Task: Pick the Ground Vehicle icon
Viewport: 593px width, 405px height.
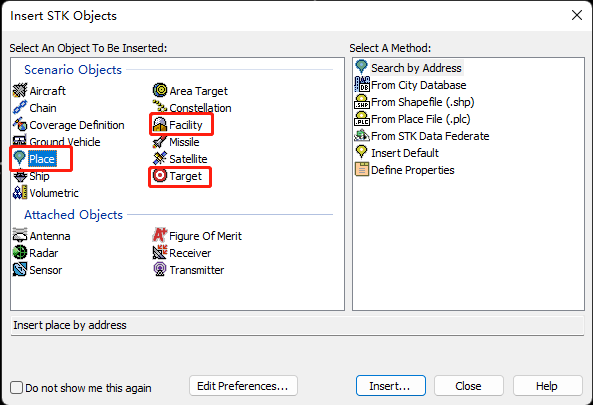Action: coord(20,141)
